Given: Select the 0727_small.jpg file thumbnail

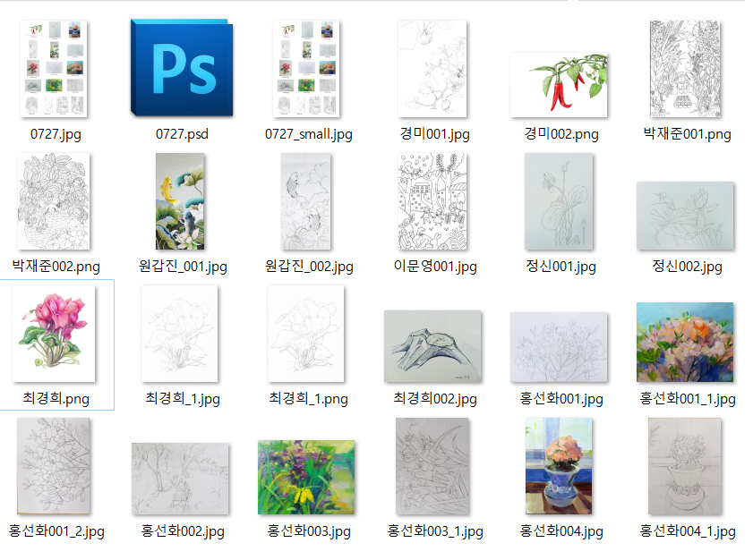Looking at the screenshot, I should pyautogui.click(x=308, y=69).
